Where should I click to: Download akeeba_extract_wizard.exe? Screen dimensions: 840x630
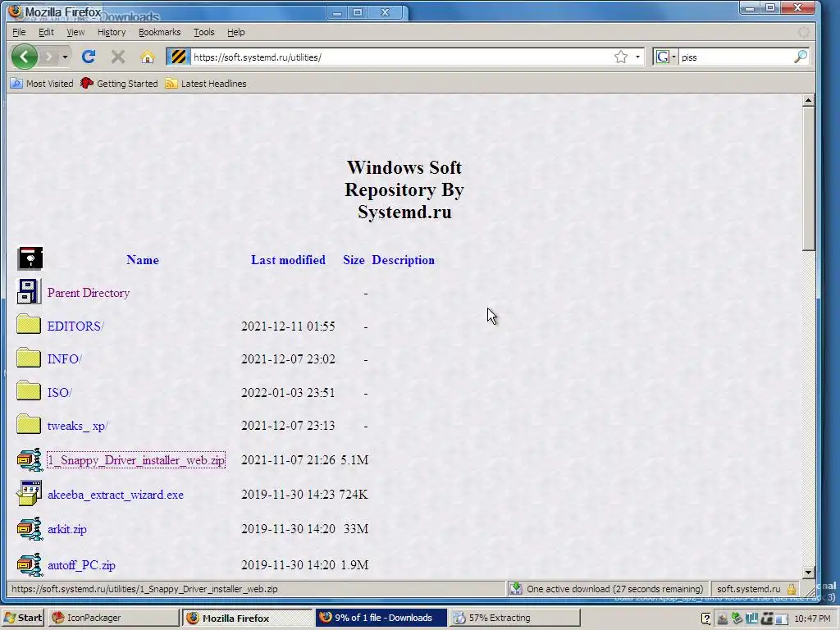pos(115,495)
